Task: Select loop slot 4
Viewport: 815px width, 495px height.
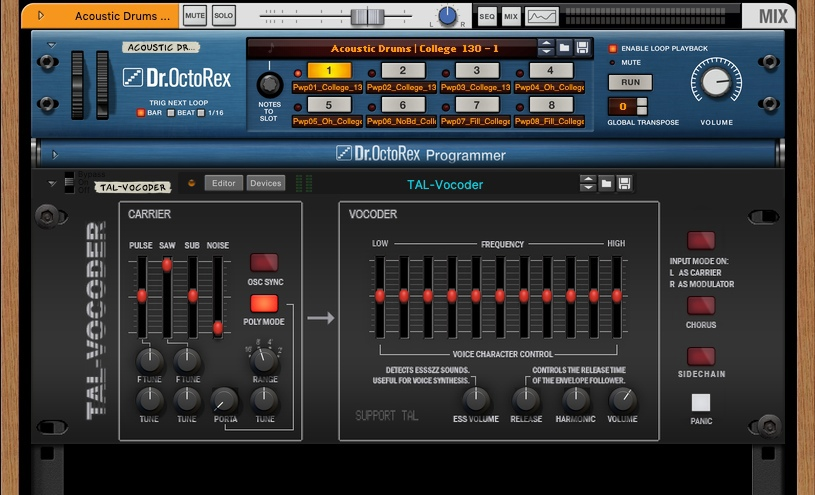Action: coord(551,70)
